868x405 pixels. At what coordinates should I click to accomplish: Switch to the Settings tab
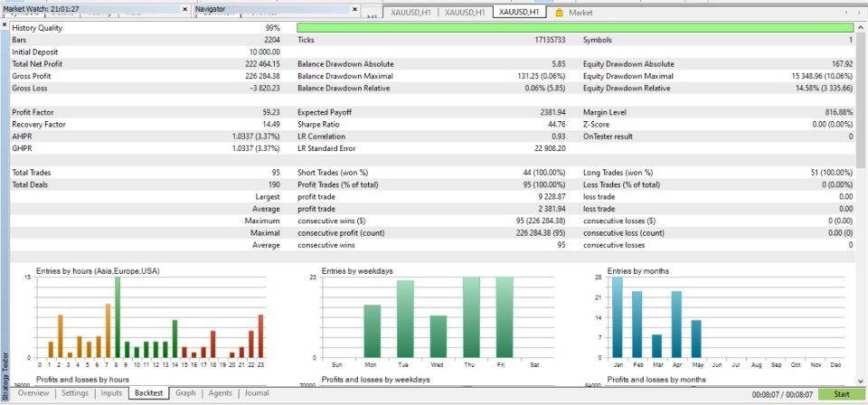(75, 393)
